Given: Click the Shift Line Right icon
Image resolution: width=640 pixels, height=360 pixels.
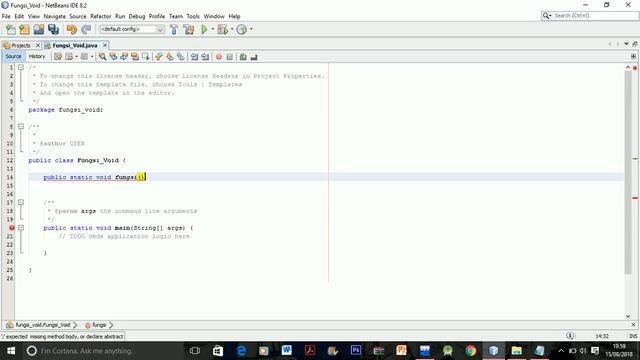Looking at the screenshot, I should click(205, 57).
